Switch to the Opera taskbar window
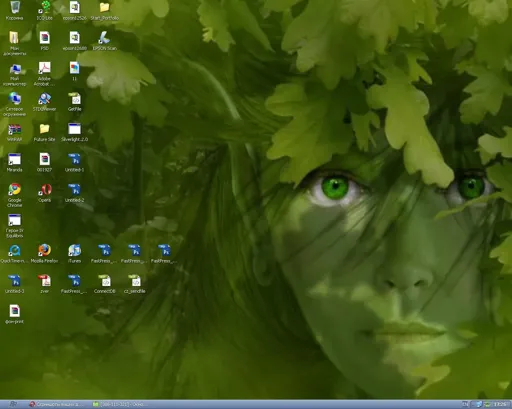 pyautogui.click(x=57, y=404)
